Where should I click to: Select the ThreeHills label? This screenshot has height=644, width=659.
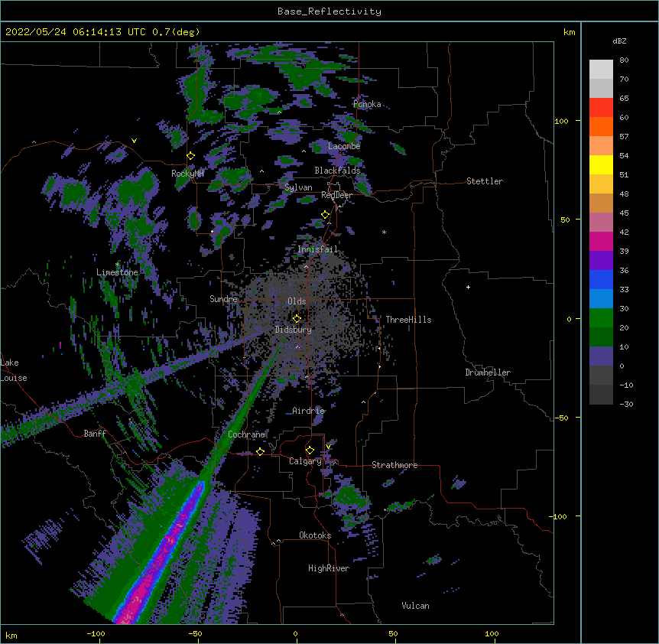click(x=408, y=320)
